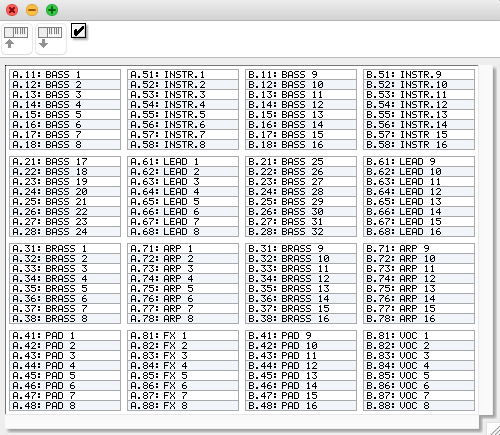Select patch B.72: ARP 10

click(x=419, y=259)
